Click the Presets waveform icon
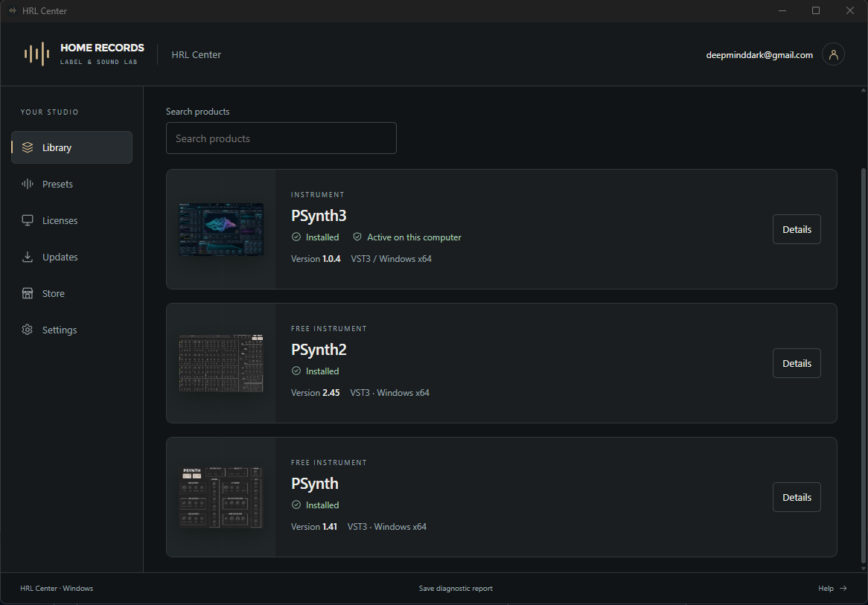This screenshot has width=868, height=605. tap(27, 184)
